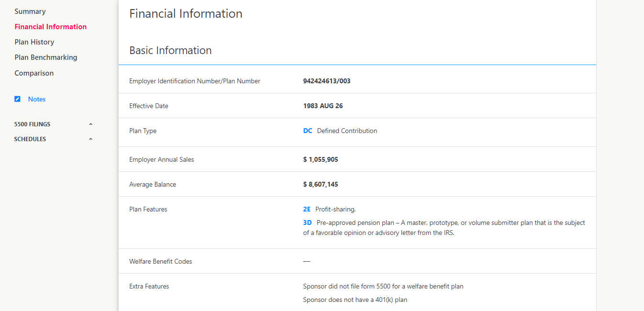
Task: Click the Basic Information section heading
Action: click(x=170, y=51)
